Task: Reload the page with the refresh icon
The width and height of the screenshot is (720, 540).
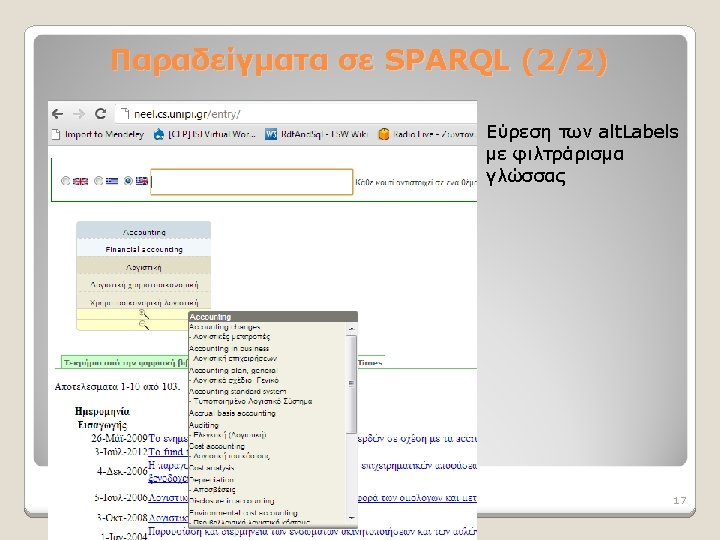Action: tap(101, 113)
